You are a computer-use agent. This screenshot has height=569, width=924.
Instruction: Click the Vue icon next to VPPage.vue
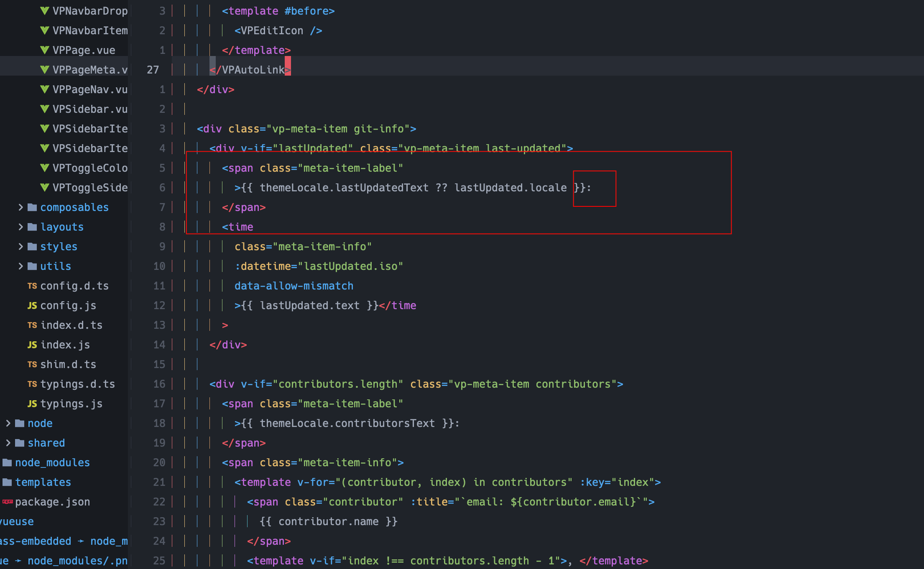tap(45, 50)
